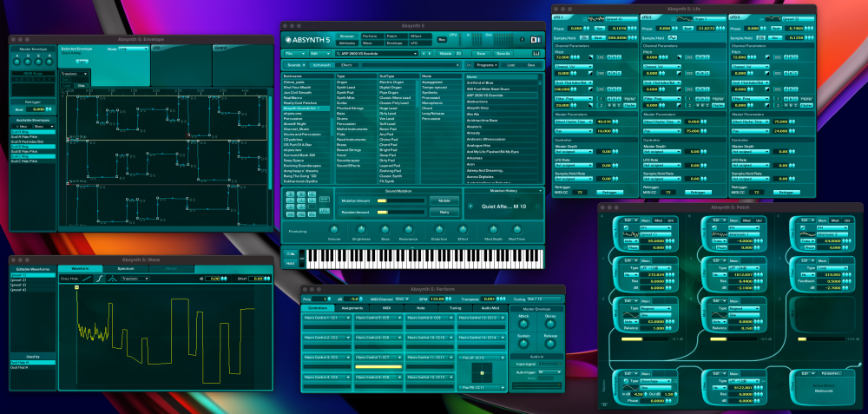868x414 pixels.
Task: Toggle Osc A enable checkbox in Patch window
Action: coord(626,227)
